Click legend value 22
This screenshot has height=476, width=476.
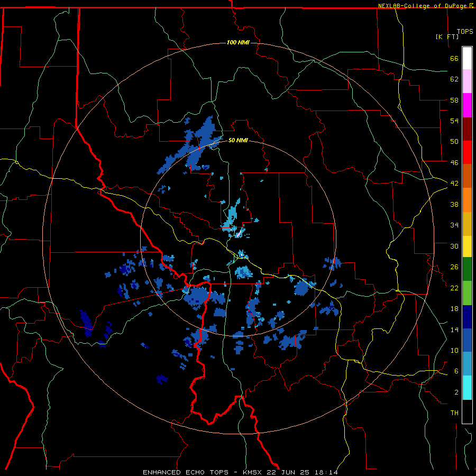coord(454,288)
